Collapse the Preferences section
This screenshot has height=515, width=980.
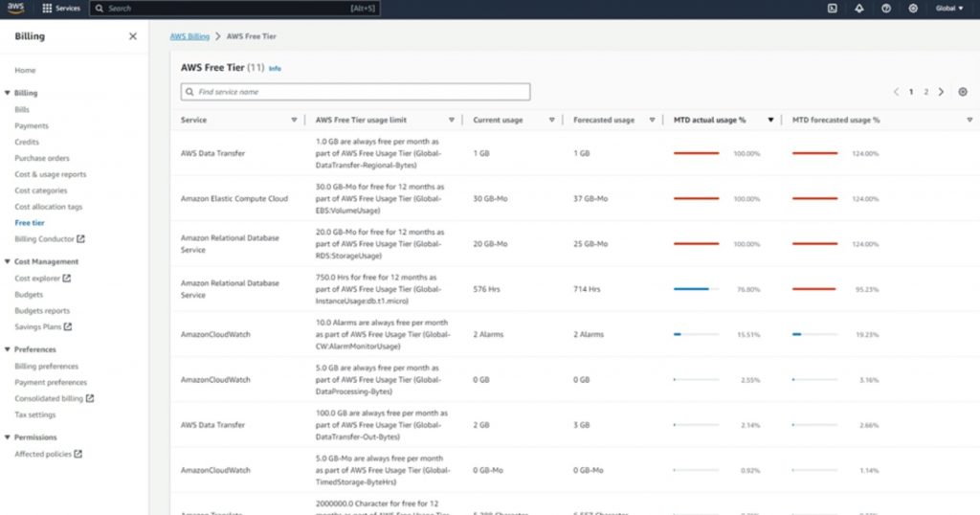[x=7, y=349]
